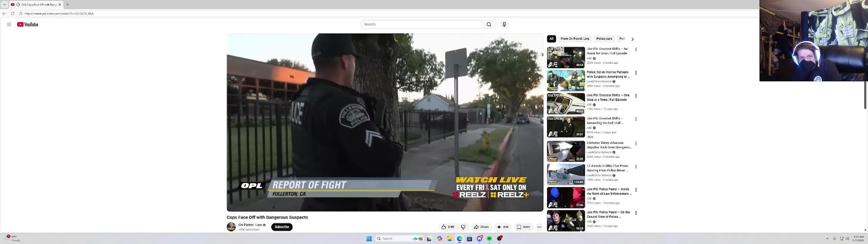Show more filter chips arrow
Image resolution: width=868 pixels, height=244 pixels.
click(x=632, y=39)
